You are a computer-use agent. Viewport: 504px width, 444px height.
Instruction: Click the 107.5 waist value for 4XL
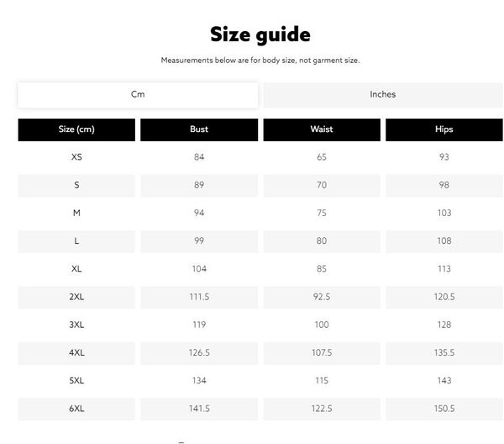[x=322, y=353]
